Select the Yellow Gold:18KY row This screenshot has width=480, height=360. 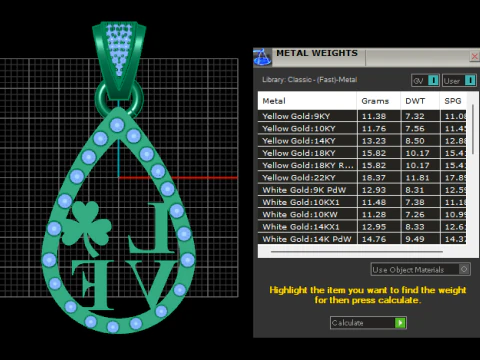(x=362, y=153)
